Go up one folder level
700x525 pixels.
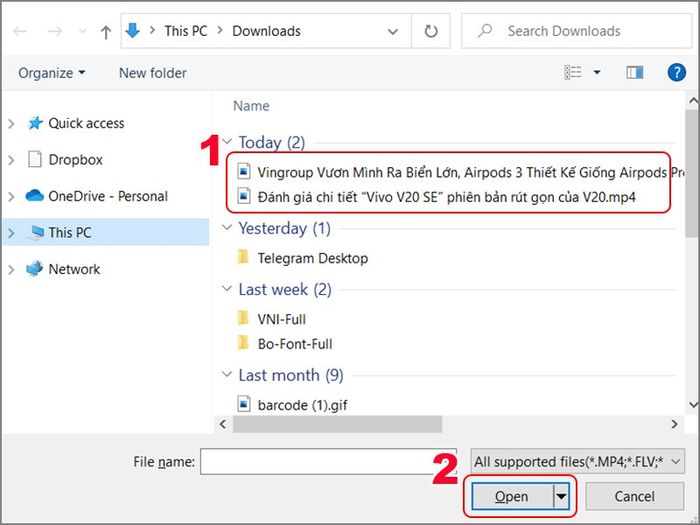[106, 32]
